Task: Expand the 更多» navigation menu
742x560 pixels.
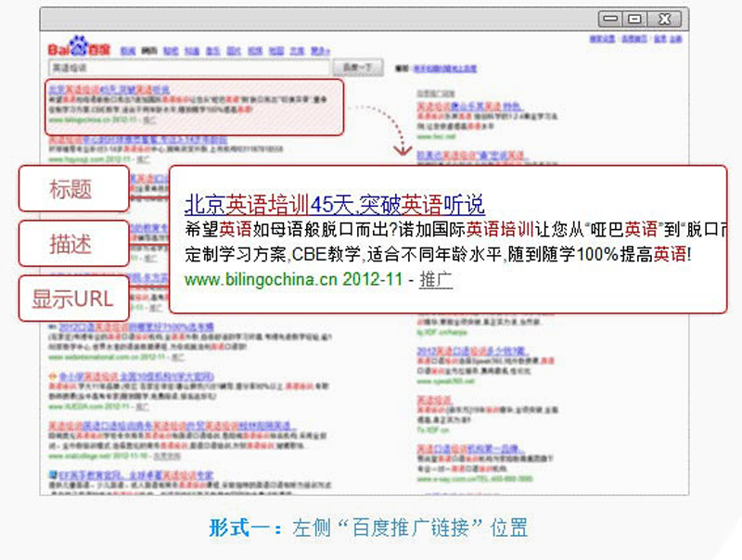Action: pos(320,51)
